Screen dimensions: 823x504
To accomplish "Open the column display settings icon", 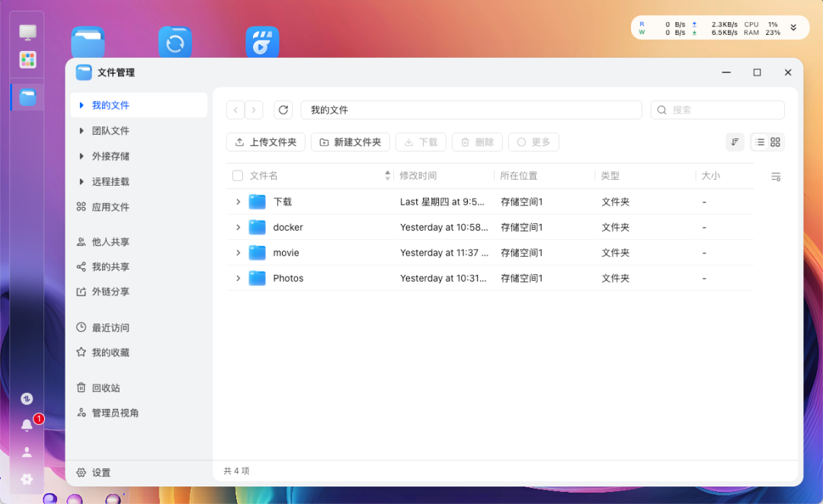I will click(776, 176).
